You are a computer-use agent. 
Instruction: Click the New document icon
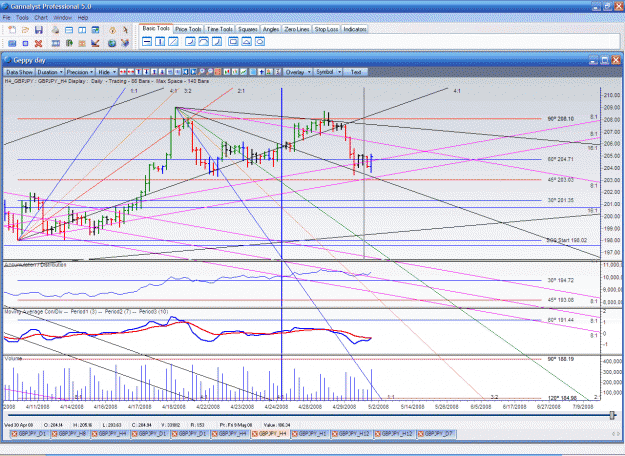12,30
